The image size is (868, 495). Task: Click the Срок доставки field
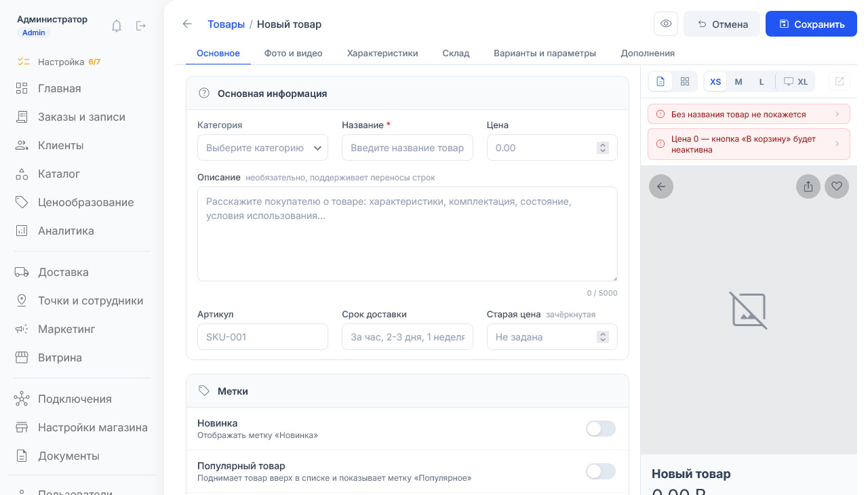408,337
